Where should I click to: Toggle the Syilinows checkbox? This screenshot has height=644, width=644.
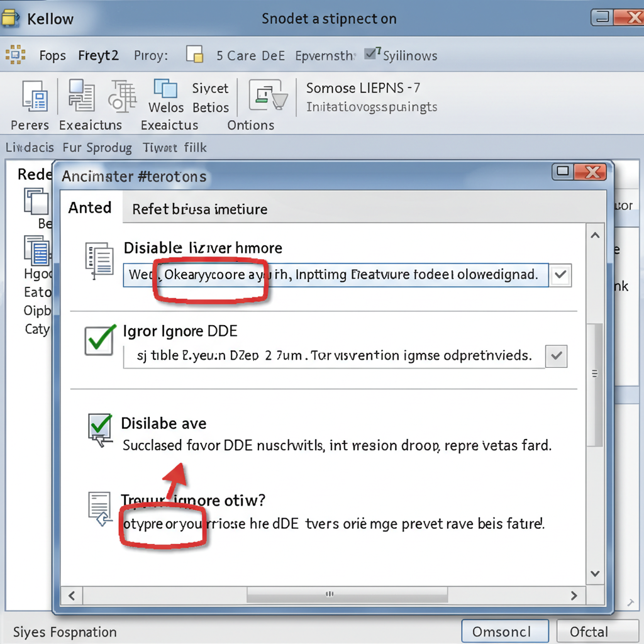[371, 53]
